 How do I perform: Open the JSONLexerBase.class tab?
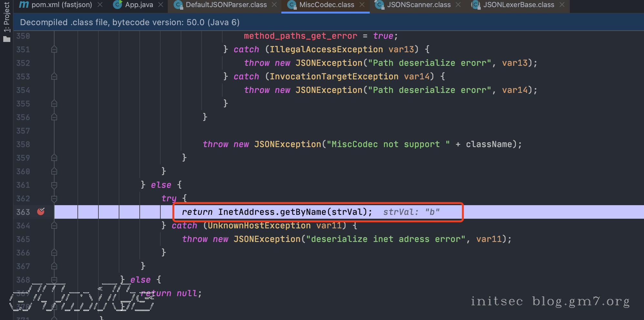click(x=518, y=5)
